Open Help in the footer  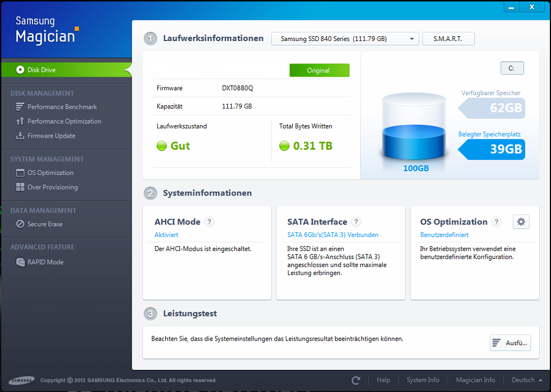[383, 380]
